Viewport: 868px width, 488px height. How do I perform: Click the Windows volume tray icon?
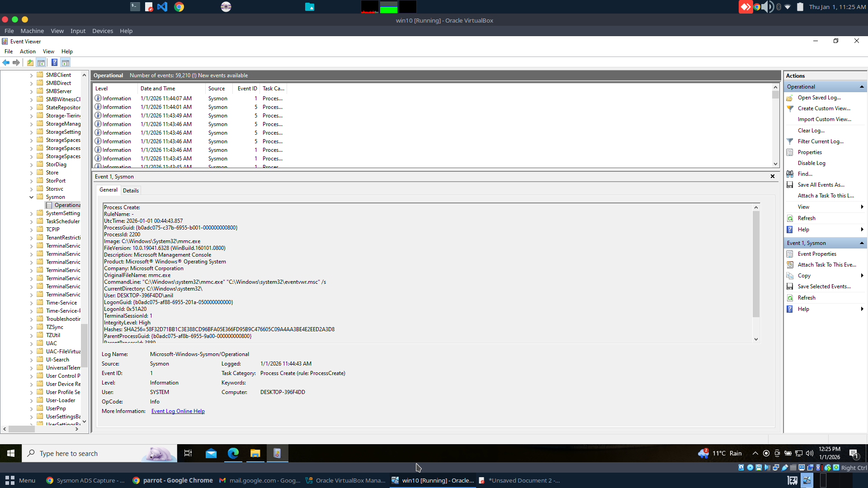[x=810, y=453]
